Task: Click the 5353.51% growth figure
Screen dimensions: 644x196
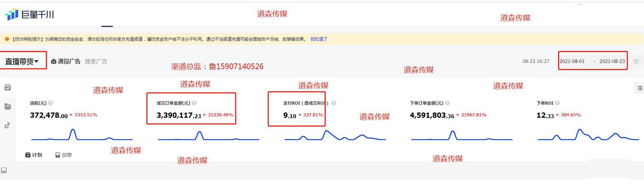Action: [86, 115]
